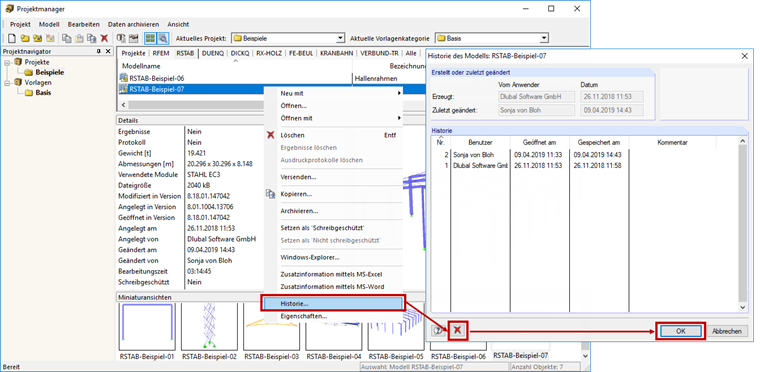Click Abbrechen in the Historie dialog
The width and height of the screenshot is (760, 372).
(727, 331)
